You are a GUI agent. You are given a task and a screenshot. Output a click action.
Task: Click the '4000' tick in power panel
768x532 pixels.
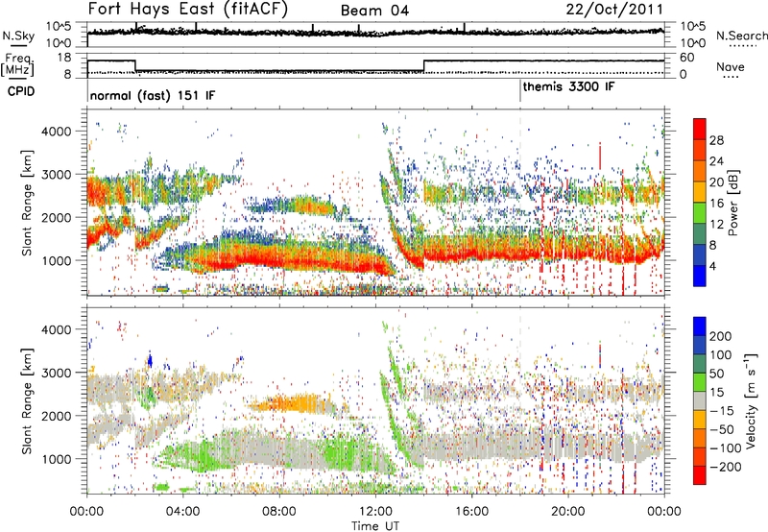coord(57,132)
